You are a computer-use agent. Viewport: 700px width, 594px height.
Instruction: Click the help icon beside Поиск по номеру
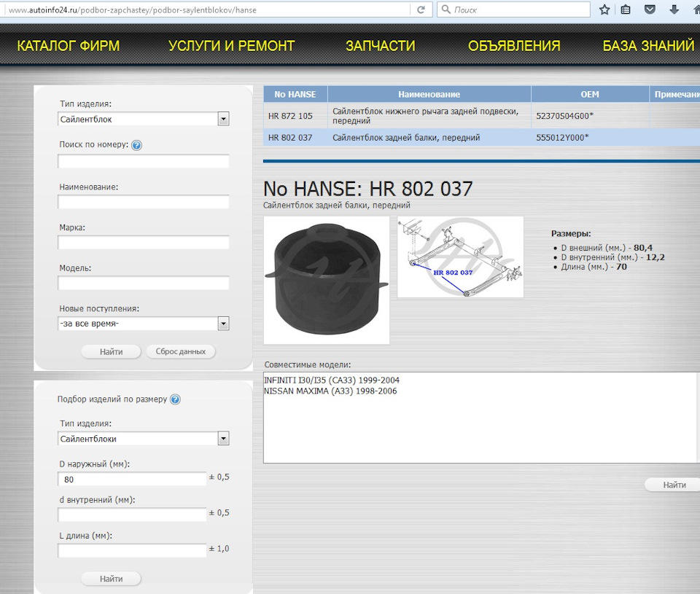click(x=137, y=145)
